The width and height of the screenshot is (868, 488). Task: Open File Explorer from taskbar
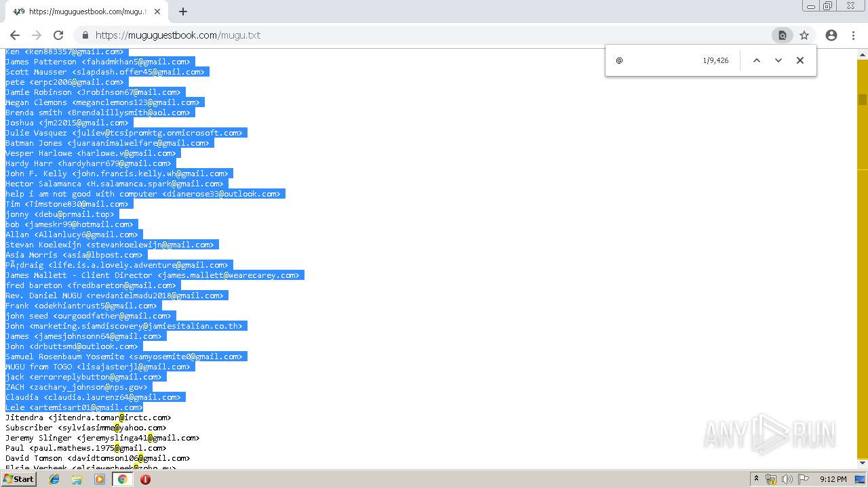pos(77,479)
